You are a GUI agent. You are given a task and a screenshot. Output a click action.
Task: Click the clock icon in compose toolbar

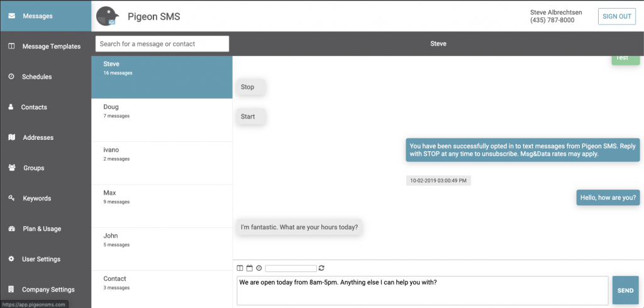pos(258,268)
